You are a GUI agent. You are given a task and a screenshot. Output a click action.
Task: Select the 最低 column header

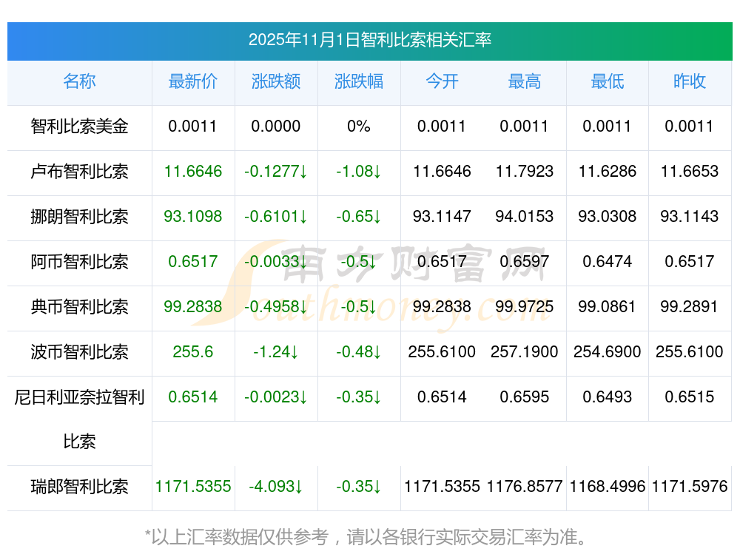coord(608,81)
